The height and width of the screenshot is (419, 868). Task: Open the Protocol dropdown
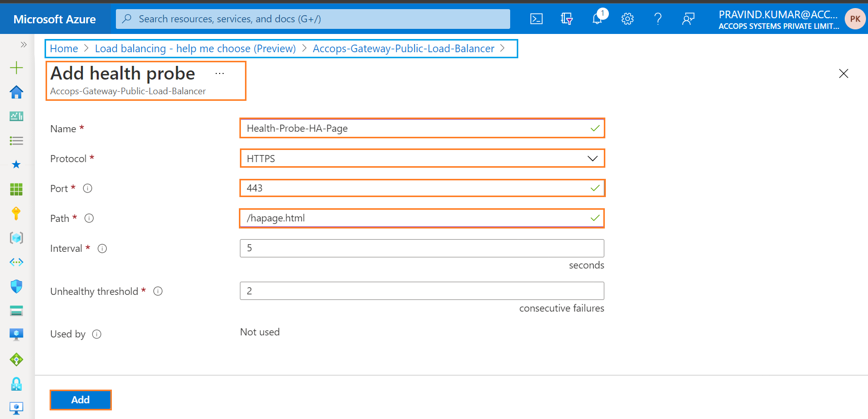point(422,159)
